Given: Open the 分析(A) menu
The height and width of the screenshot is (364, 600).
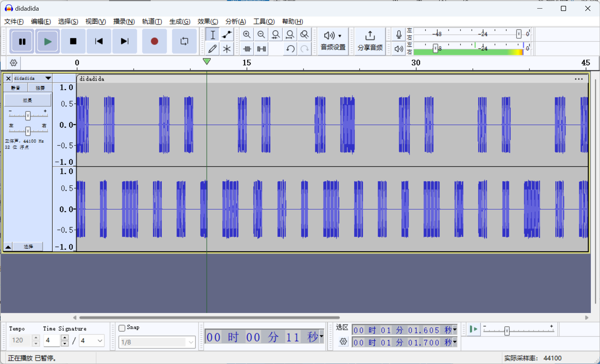Looking at the screenshot, I should tap(235, 21).
